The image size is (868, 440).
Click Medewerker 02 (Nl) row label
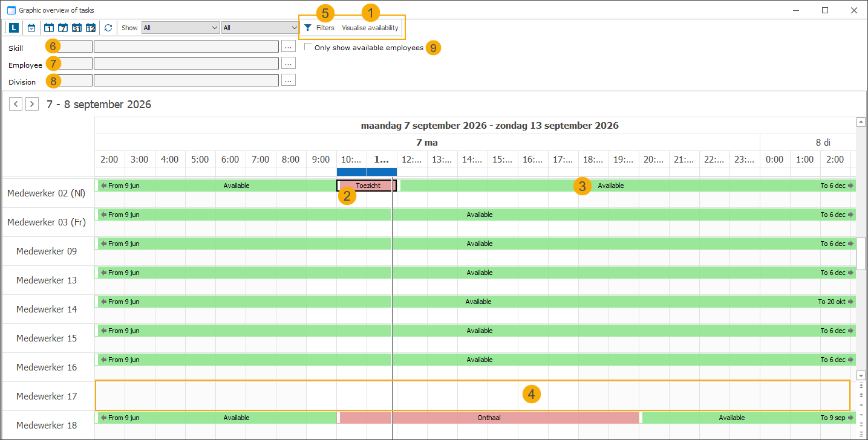click(x=46, y=193)
